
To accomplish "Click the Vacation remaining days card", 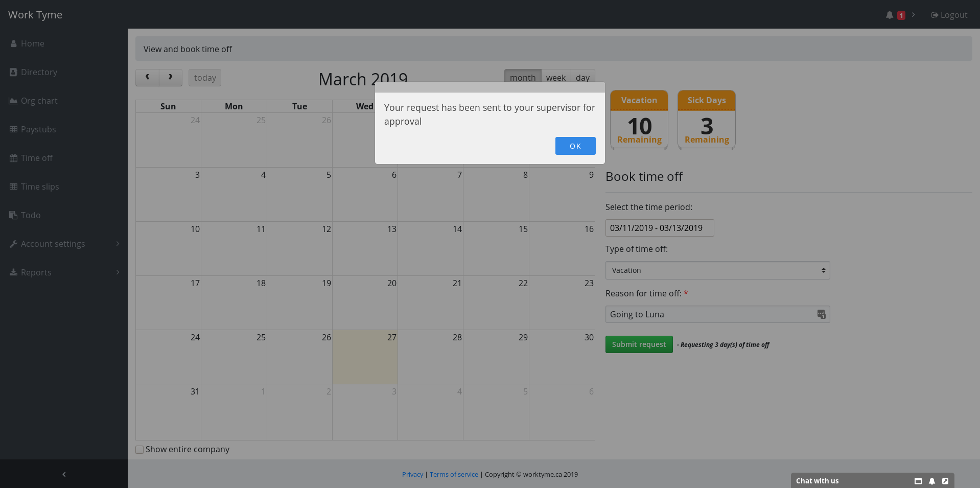I will (x=639, y=120).
